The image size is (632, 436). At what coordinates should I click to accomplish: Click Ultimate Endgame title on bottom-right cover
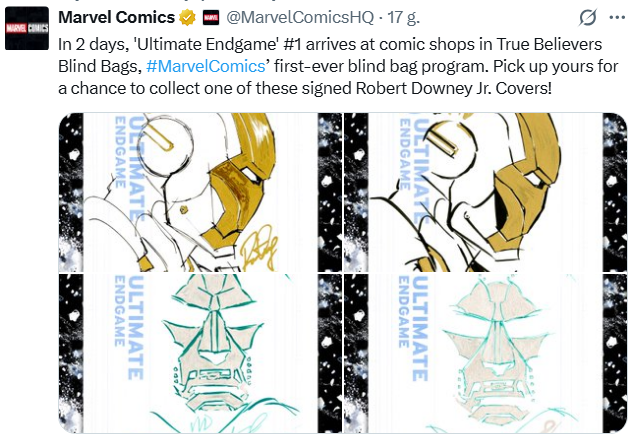413,328
